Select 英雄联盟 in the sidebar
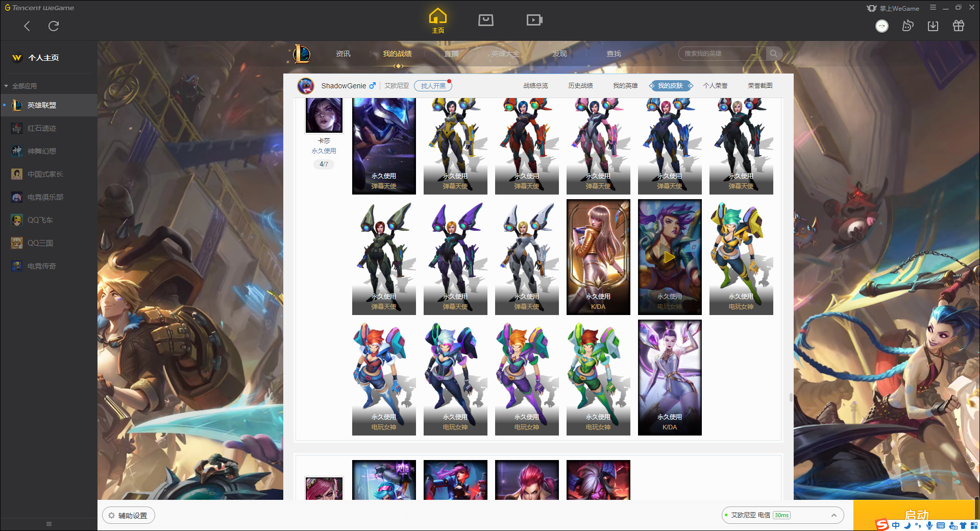 48,105
